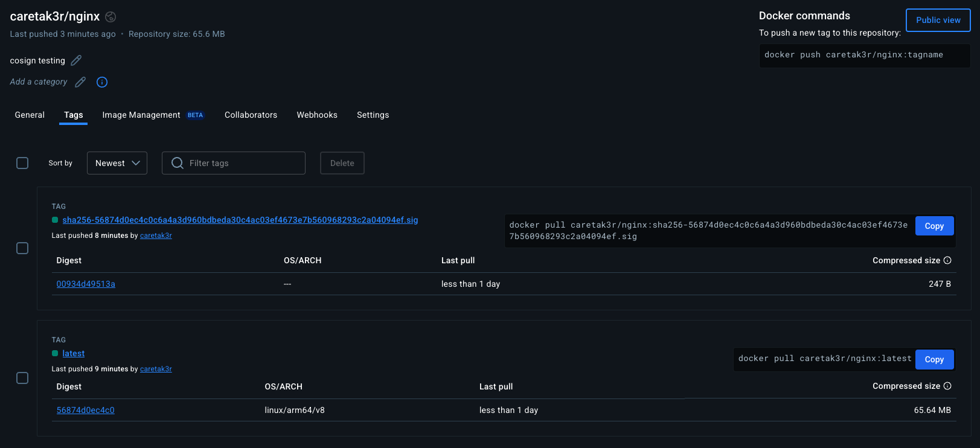Go to the Collaborators tab

[x=251, y=115]
